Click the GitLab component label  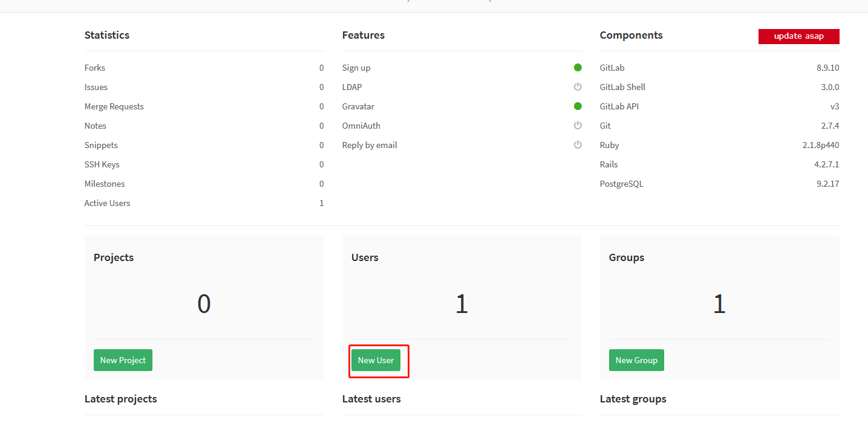point(612,68)
